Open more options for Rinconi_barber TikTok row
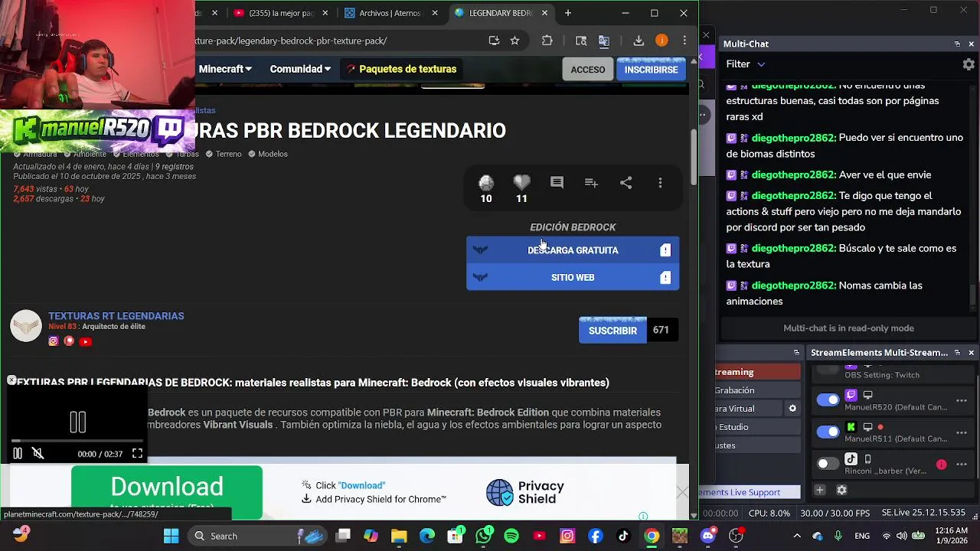 coord(962,465)
